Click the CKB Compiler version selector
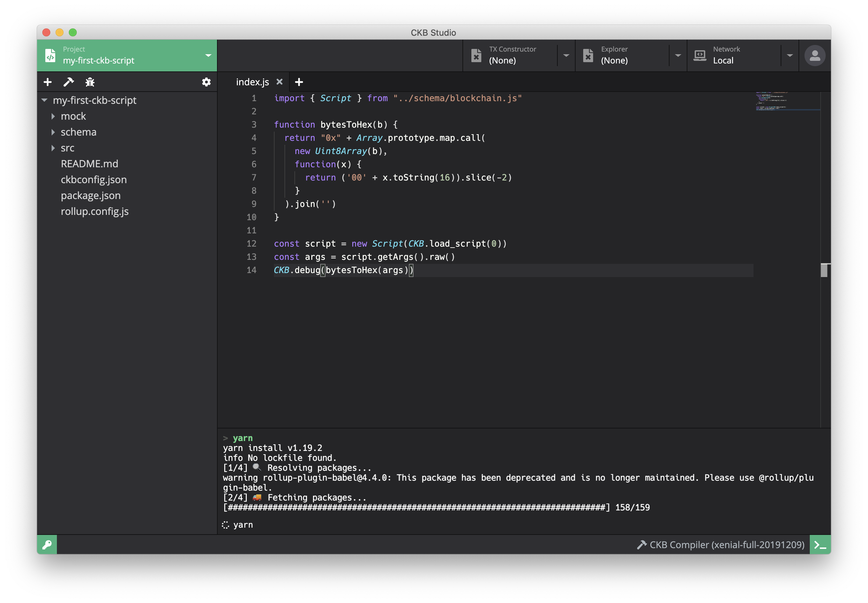Viewport: 868px width, 603px height. tap(721, 544)
